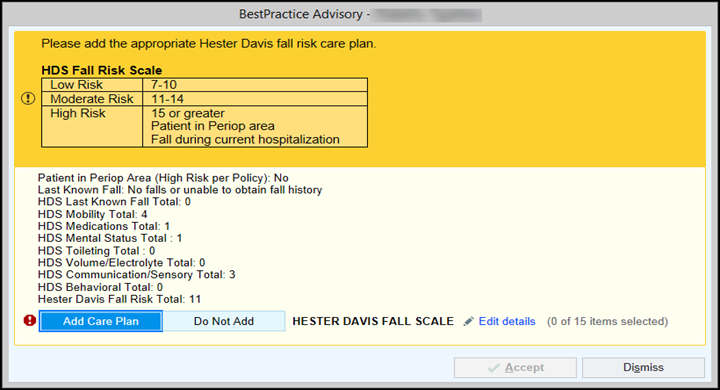Click the 'HDS Medications Total: 1' line
The image size is (720, 390).
(104, 226)
